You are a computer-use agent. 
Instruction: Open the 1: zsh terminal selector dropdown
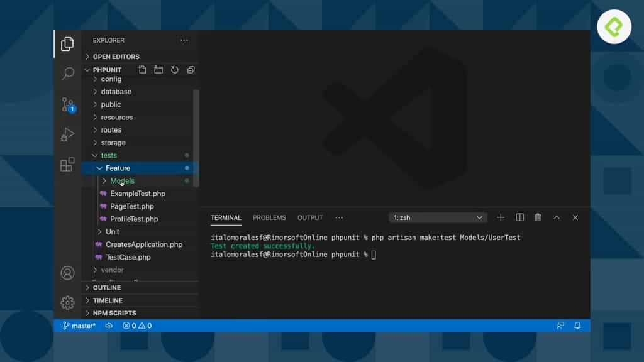pos(437,217)
